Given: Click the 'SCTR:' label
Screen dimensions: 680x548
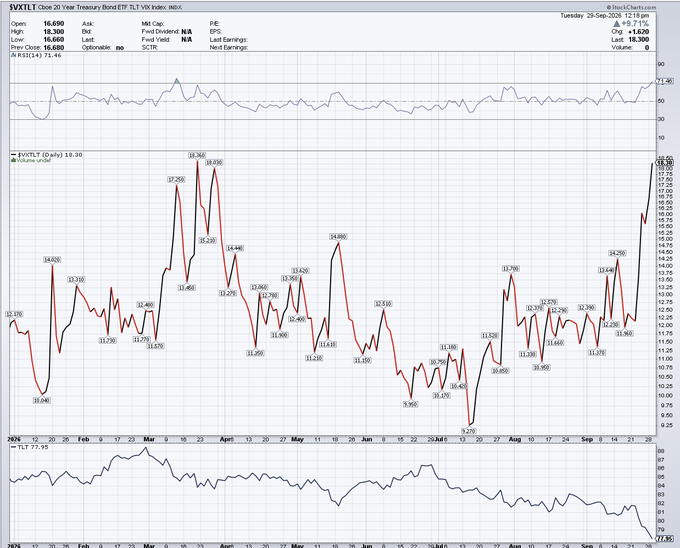Looking at the screenshot, I should pyautogui.click(x=149, y=47).
